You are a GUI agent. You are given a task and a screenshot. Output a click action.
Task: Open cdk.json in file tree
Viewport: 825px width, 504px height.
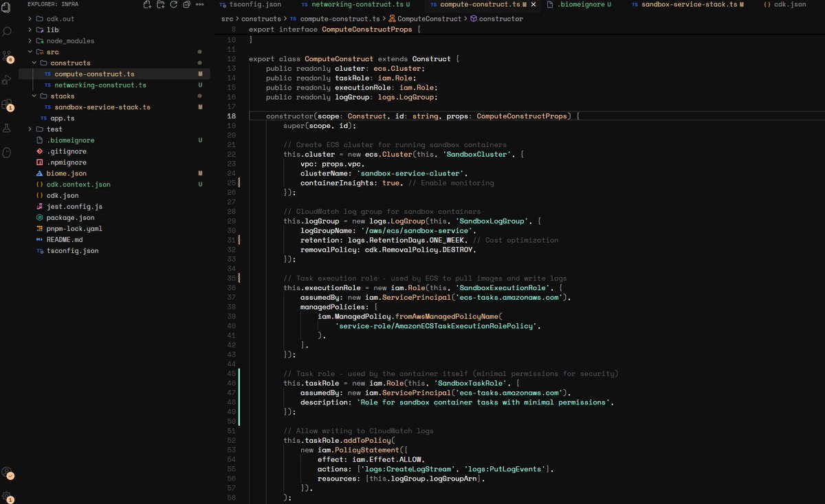114,195
